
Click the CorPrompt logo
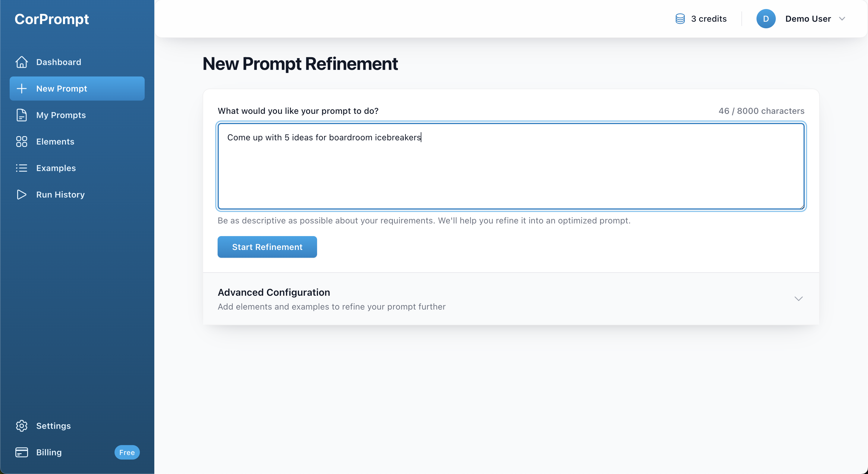click(52, 19)
